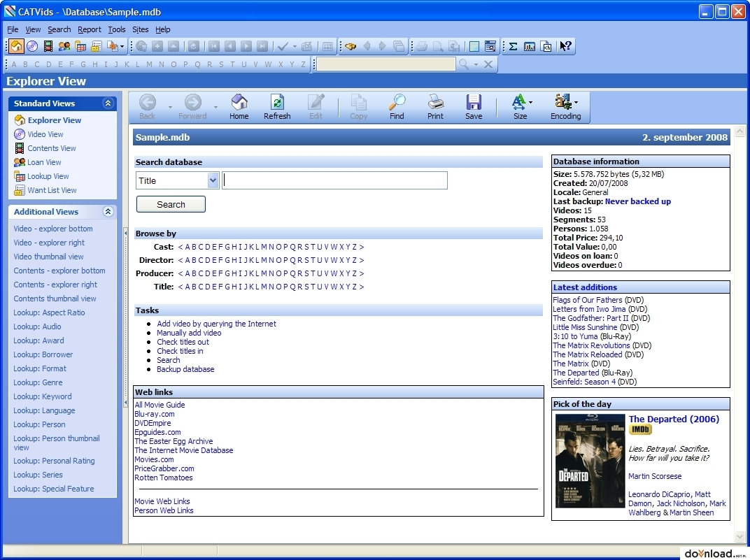Click the list pane layout toolbar icon
The width and height of the screenshot is (750, 560).
(474, 46)
